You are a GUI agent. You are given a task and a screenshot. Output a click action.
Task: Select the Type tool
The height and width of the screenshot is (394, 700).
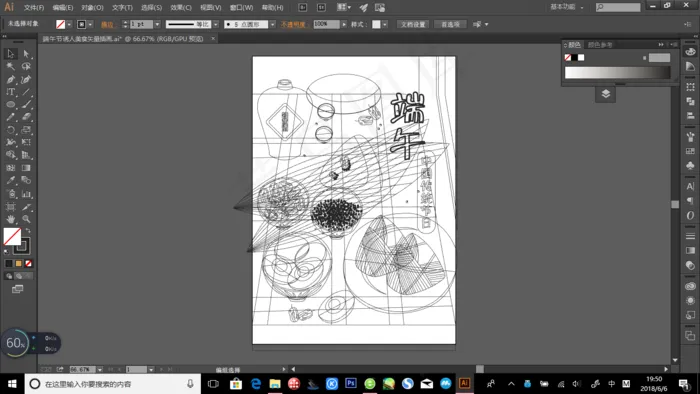pos(11,92)
